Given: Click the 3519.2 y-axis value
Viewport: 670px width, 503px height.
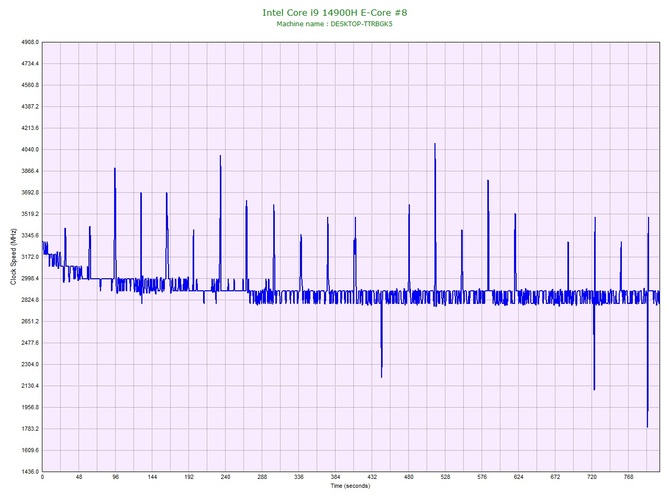Looking at the screenshot, I should tap(30, 214).
